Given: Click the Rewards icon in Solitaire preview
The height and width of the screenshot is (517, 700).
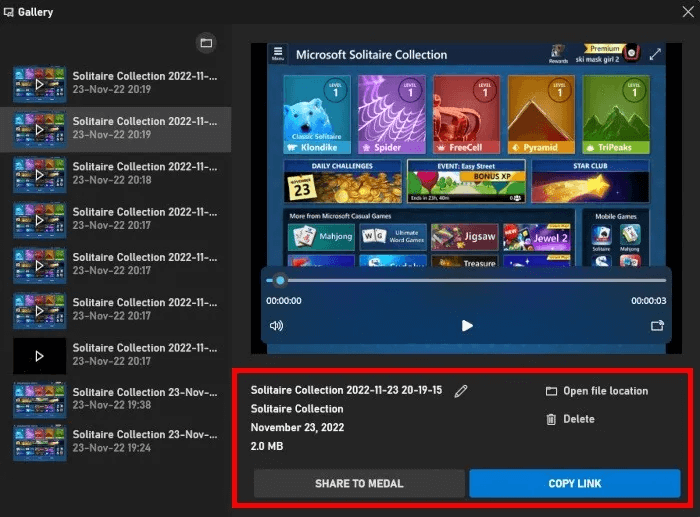Looking at the screenshot, I should point(558,54).
